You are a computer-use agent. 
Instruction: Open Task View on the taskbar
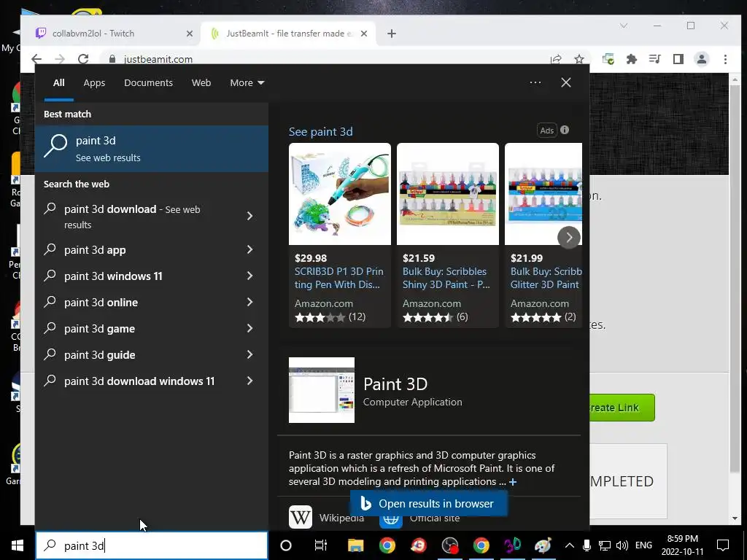coord(321,545)
